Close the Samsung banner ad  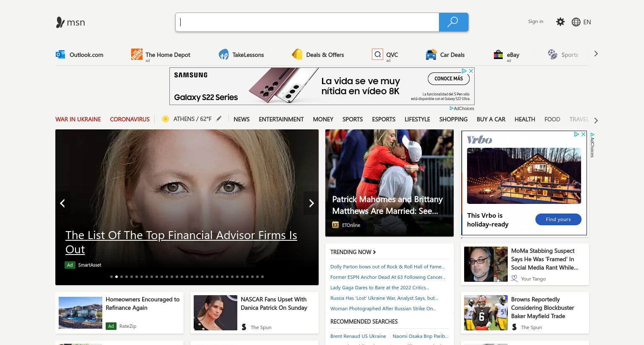tap(471, 71)
